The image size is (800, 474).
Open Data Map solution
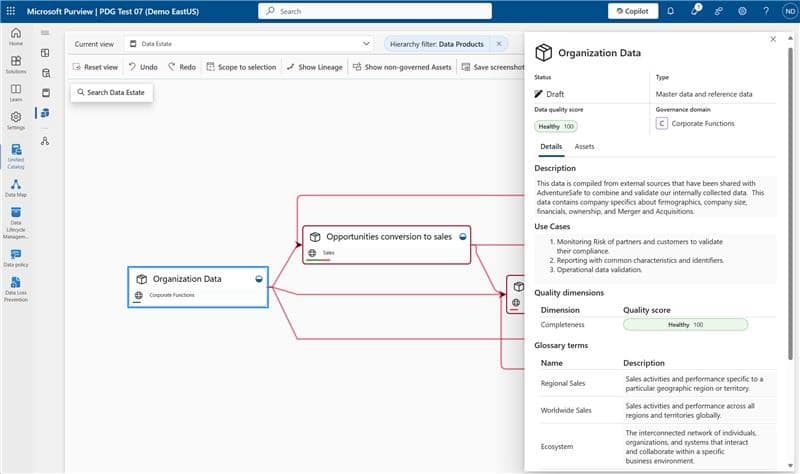point(16,188)
